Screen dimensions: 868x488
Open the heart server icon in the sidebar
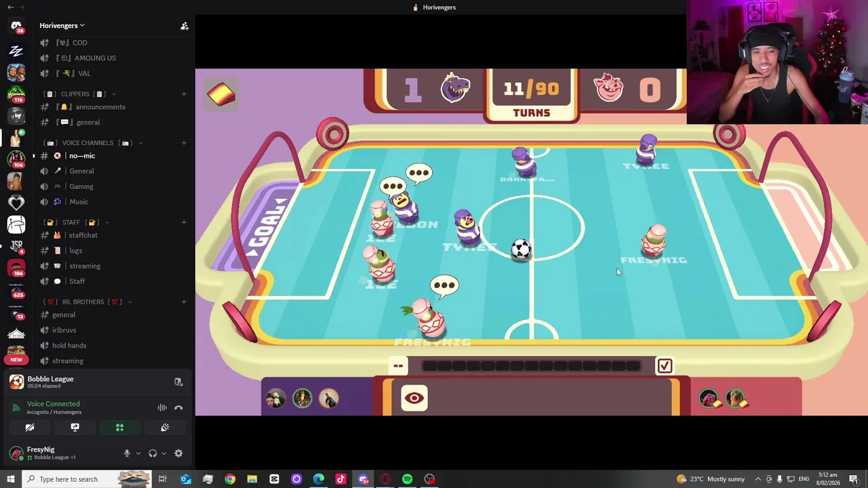tap(16, 202)
